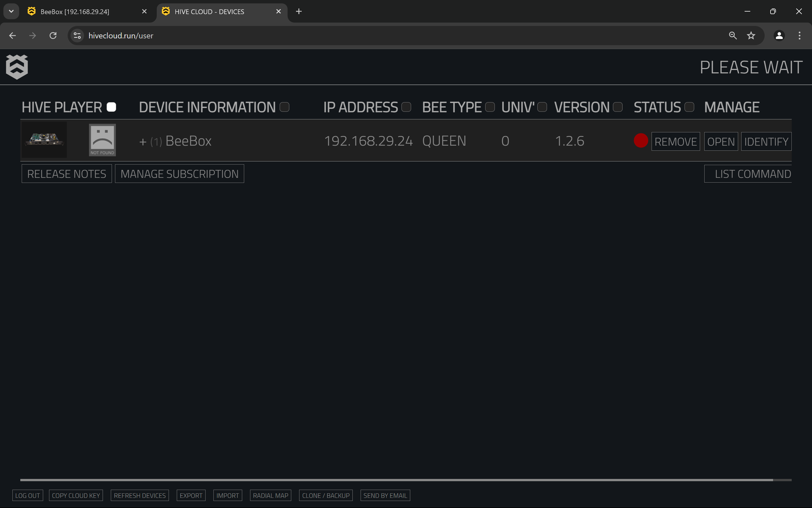Click the zoom magnifier icon in address bar
812x508 pixels.
point(733,36)
